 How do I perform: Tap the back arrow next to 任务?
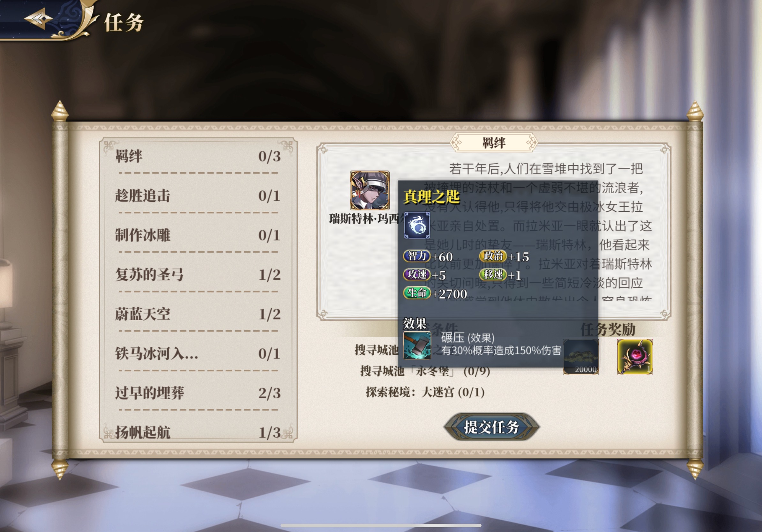coord(38,18)
